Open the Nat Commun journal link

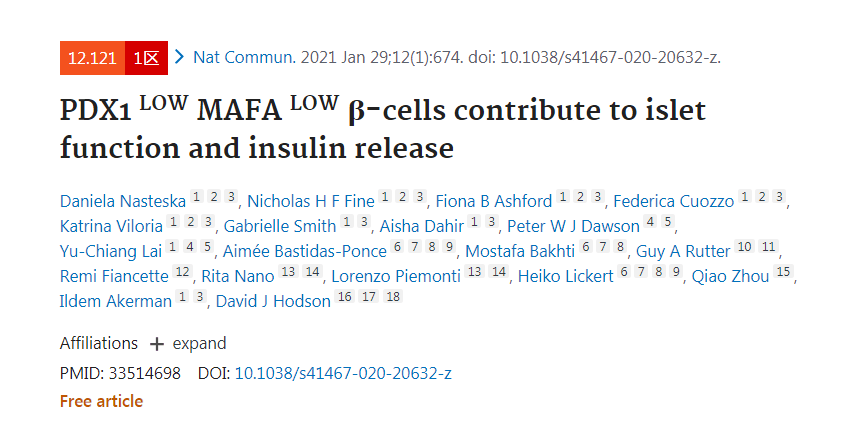(x=243, y=57)
